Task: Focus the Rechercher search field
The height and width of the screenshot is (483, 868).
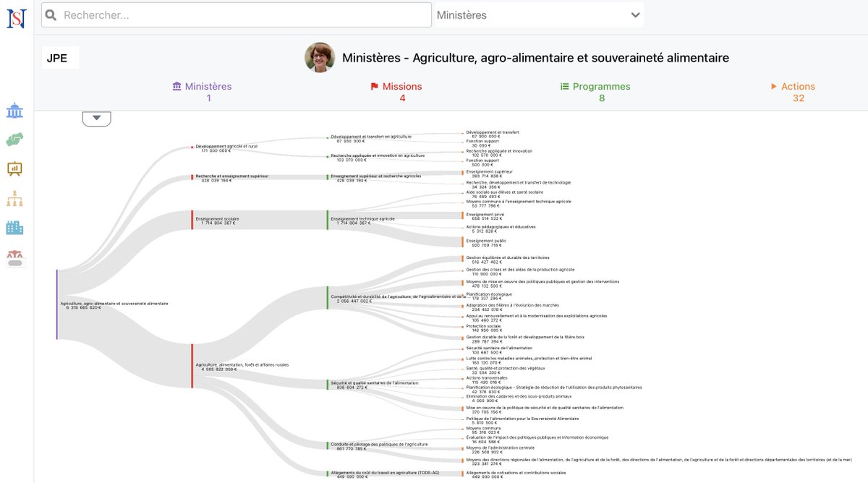Action: (236, 14)
